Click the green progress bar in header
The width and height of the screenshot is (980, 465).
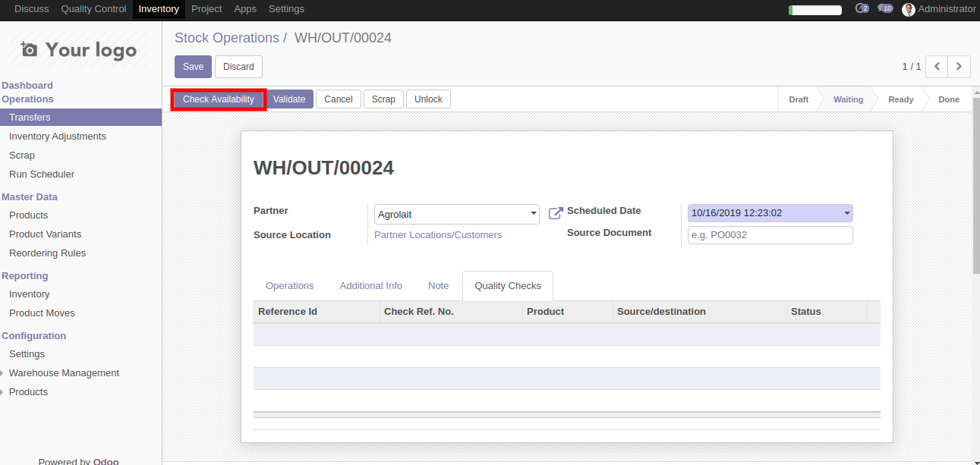(815, 10)
